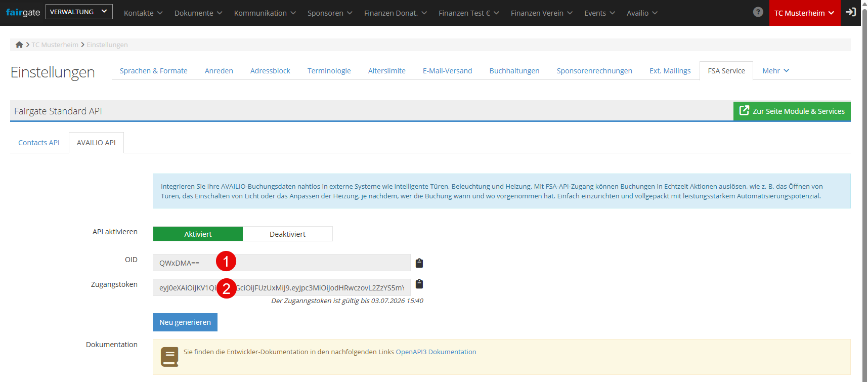Click the API aktivieren label
The width and height of the screenshot is (868, 382).
[115, 232]
